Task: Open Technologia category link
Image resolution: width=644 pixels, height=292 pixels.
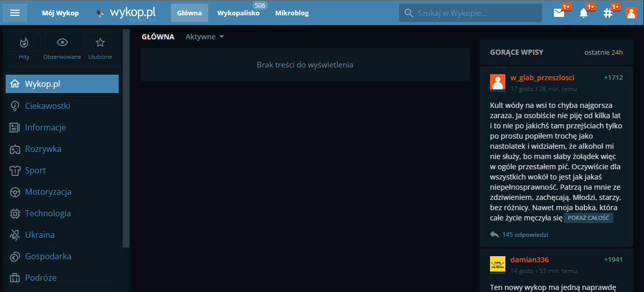Action: tap(48, 213)
